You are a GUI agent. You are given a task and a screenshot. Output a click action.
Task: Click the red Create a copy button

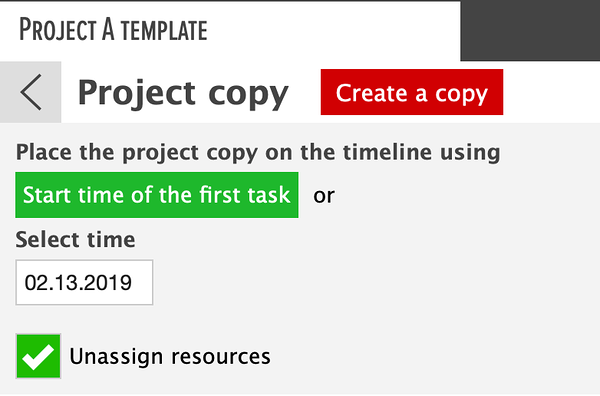pyautogui.click(x=412, y=92)
